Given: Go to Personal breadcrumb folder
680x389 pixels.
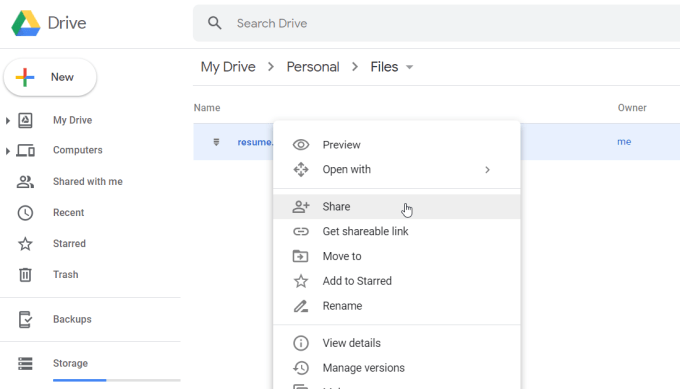Looking at the screenshot, I should pyautogui.click(x=313, y=67).
